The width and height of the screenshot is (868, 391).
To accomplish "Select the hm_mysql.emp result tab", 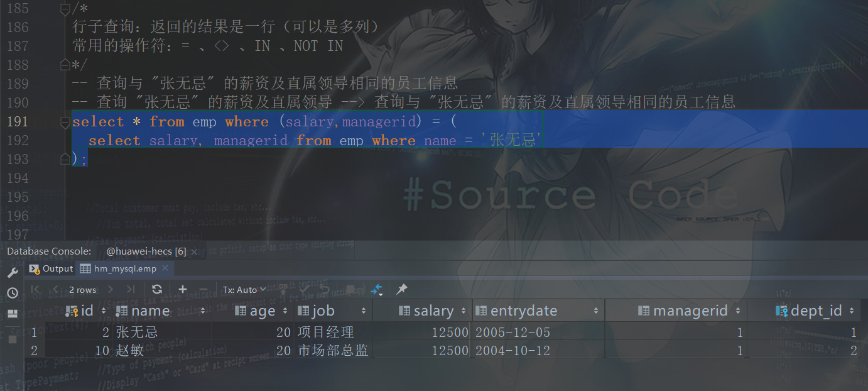I will (125, 268).
